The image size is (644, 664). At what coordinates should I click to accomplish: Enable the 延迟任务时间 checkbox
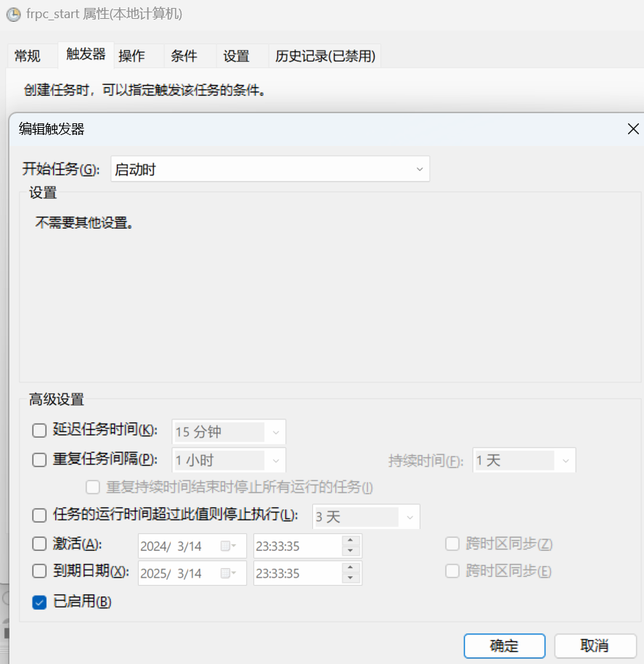(39, 430)
